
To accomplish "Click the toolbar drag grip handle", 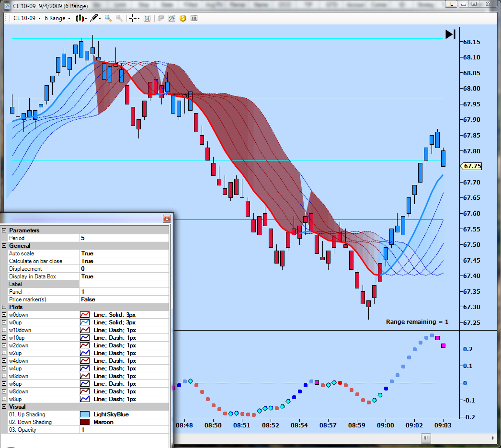I will tap(6, 18).
